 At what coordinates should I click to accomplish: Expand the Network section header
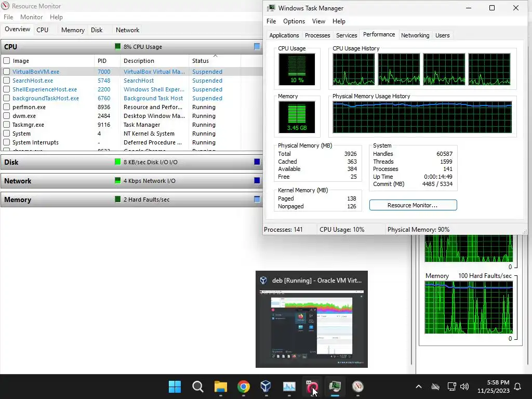coord(131,181)
